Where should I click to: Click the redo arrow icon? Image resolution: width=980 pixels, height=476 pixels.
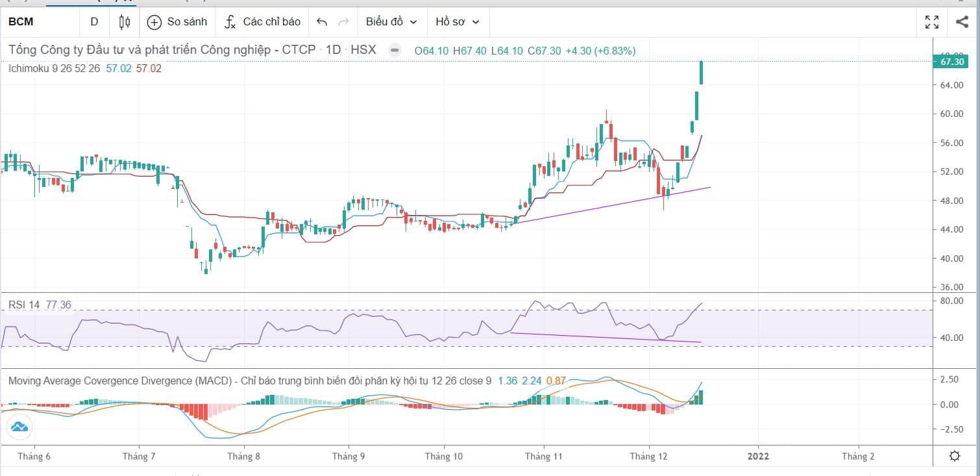[343, 22]
